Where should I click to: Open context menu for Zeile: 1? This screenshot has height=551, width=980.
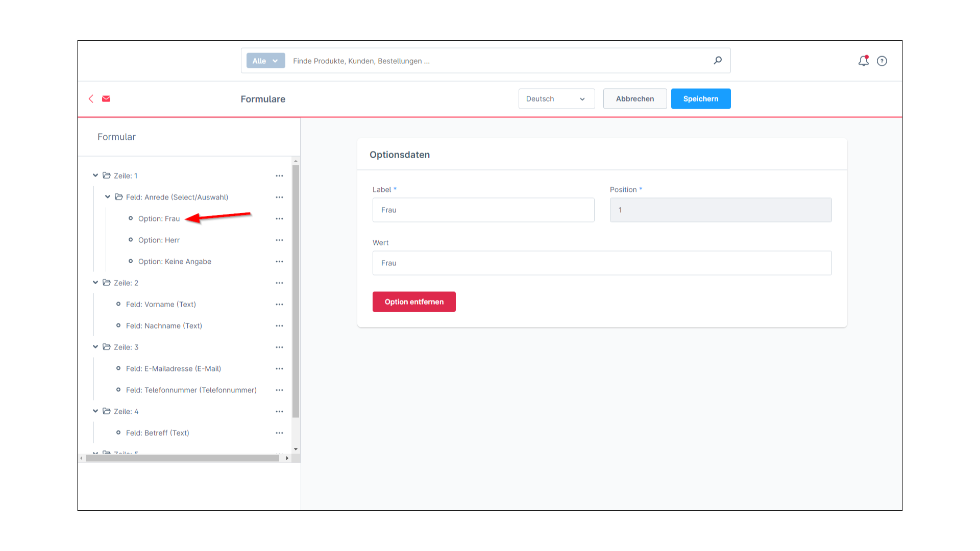click(x=279, y=176)
